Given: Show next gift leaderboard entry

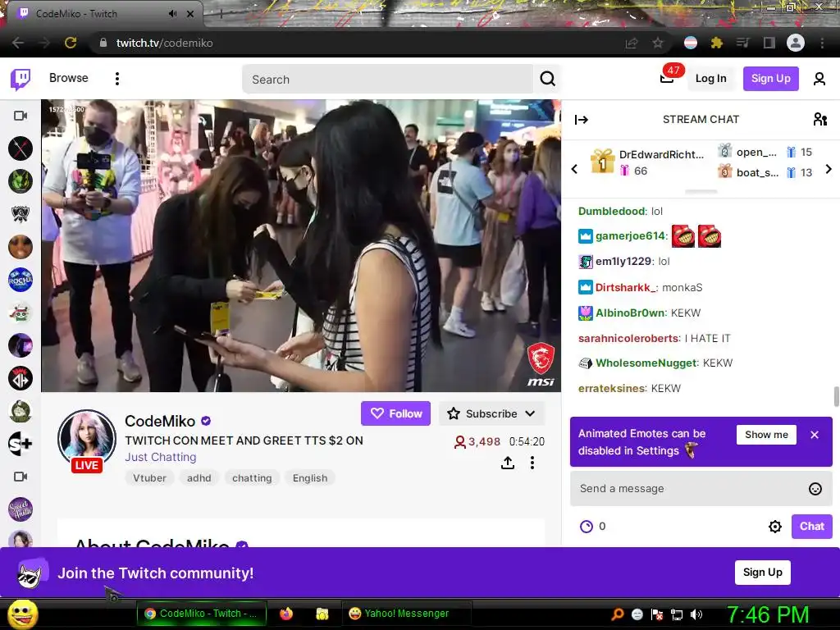Looking at the screenshot, I should pos(829,169).
